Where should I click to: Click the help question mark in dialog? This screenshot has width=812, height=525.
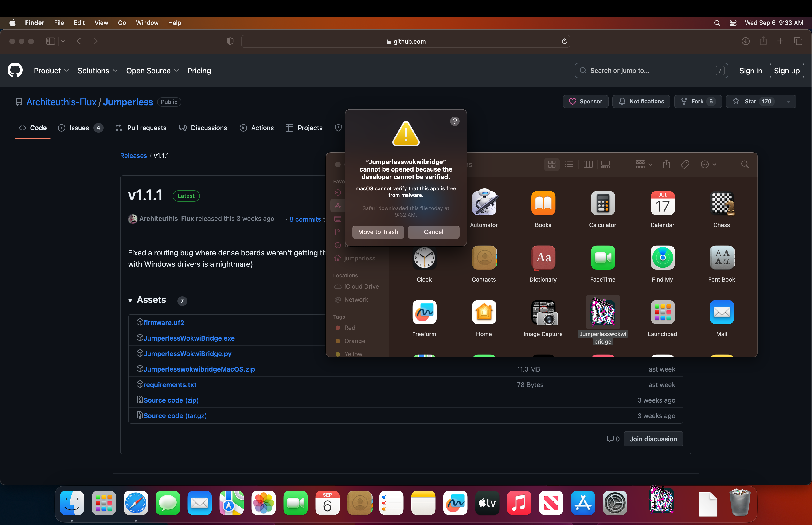click(455, 121)
